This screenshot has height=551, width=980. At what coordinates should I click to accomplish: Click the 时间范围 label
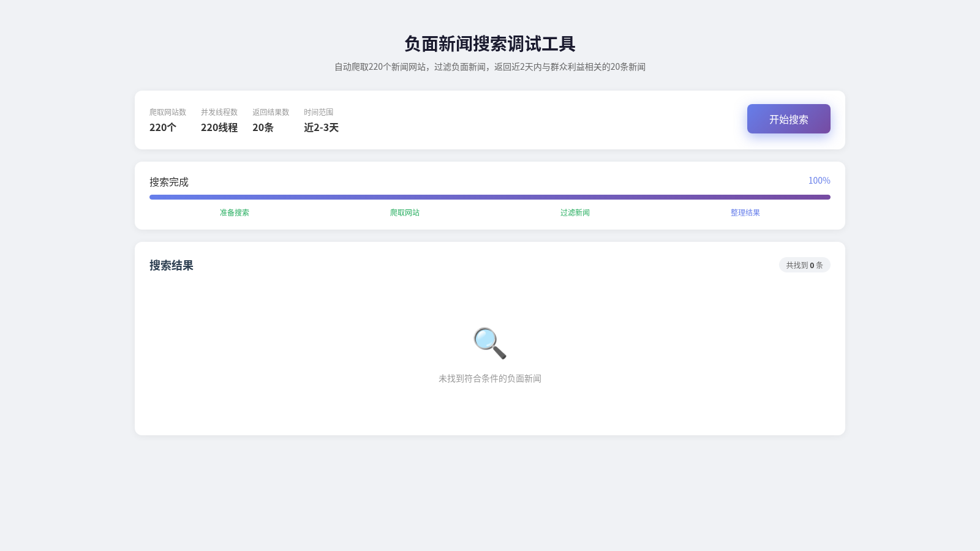point(318,112)
